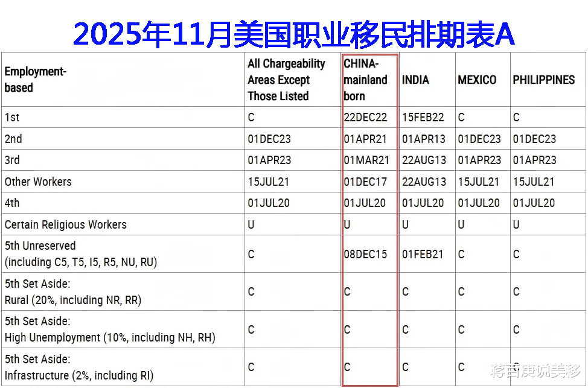Select C in High Unemployment All Chargeability column

[x=251, y=329]
